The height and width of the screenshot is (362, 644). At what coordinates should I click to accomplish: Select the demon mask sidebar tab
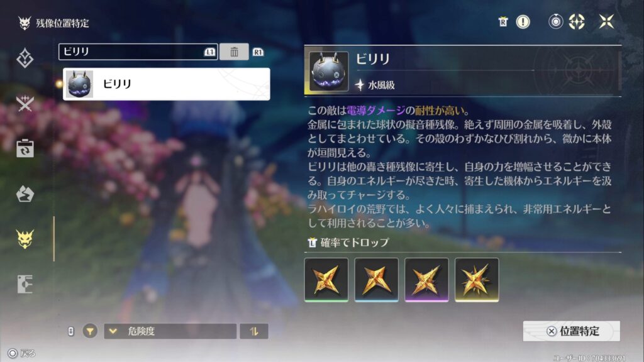(x=25, y=239)
